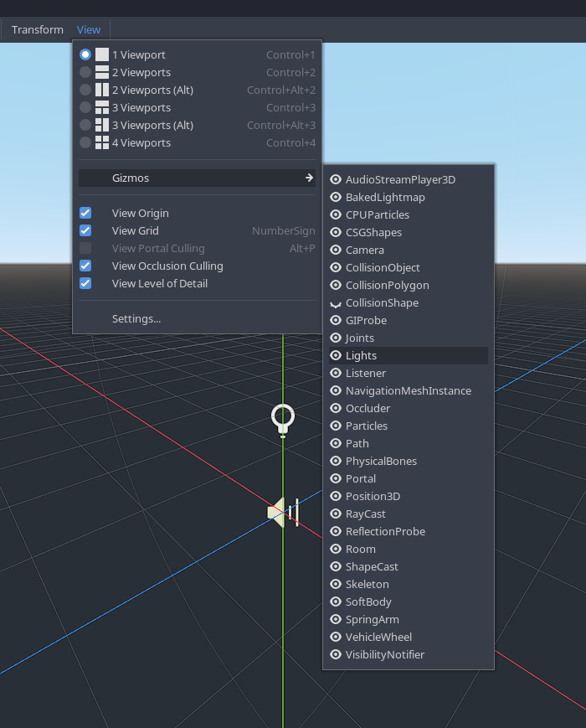The height and width of the screenshot is (728, 586).
Task: Click Skeleton gizmo entry
Action: click(x=409, y=585)
